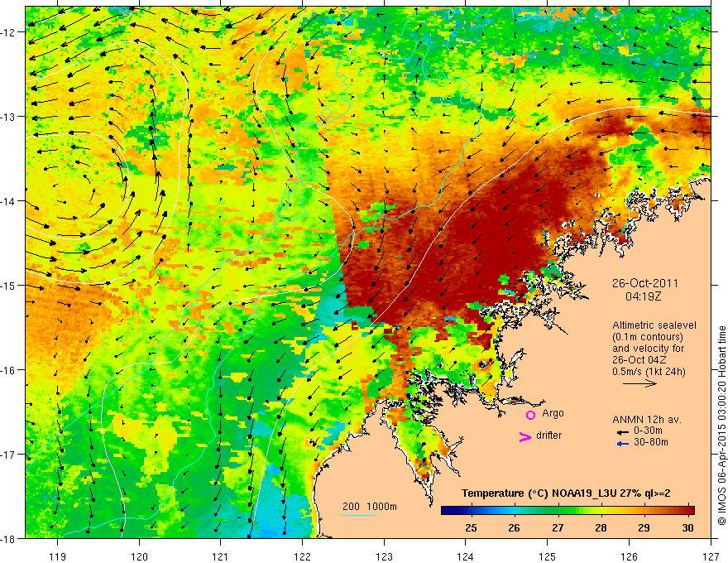Click the latitude axis label -16

pyautogui.click(x=8, y=370)
